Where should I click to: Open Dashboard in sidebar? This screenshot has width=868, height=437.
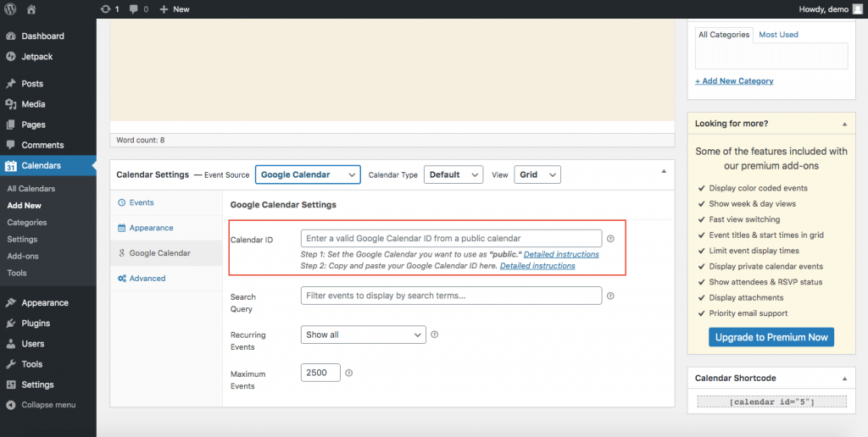coord(42,36)
